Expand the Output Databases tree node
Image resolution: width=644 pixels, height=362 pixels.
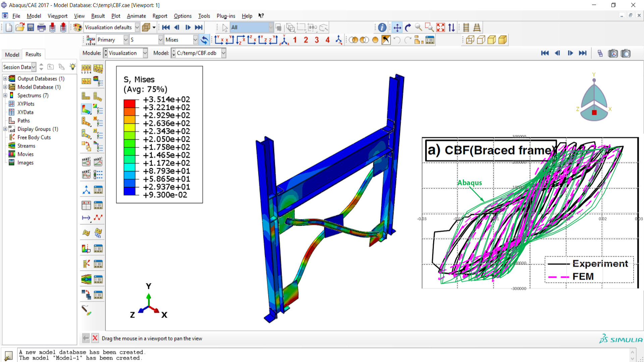click(5, 78)
